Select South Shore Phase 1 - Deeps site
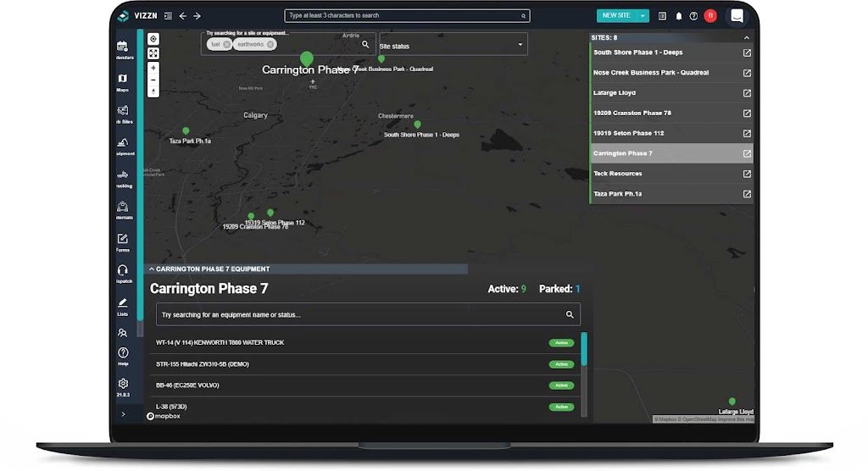This screenshot has height=471, width=868. pos(671,53)
